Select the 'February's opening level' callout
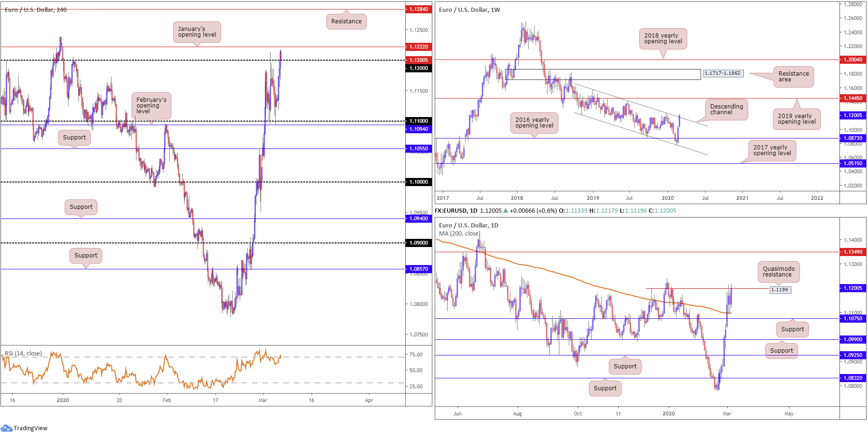The image size is (868, 434). 151,106
